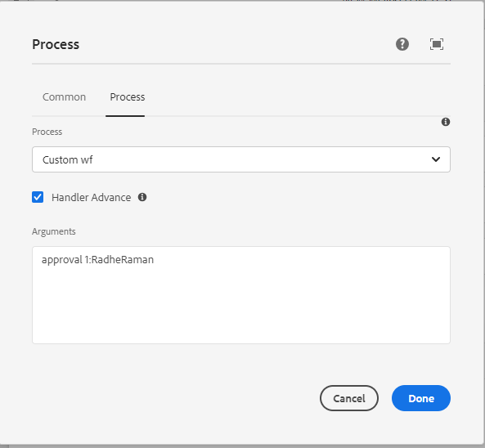The image size is (485, 448).
Task: Switch to the Common tab
Action: [x=64, y=97]
